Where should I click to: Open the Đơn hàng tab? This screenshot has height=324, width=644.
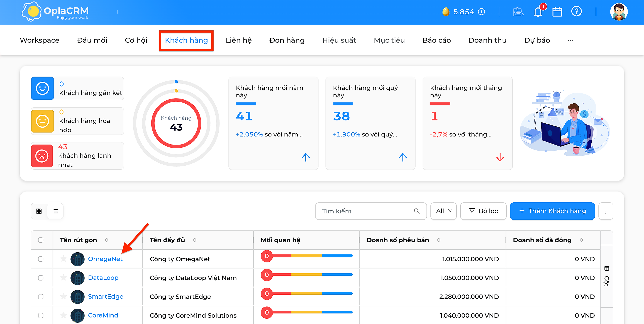click(287, 40)
